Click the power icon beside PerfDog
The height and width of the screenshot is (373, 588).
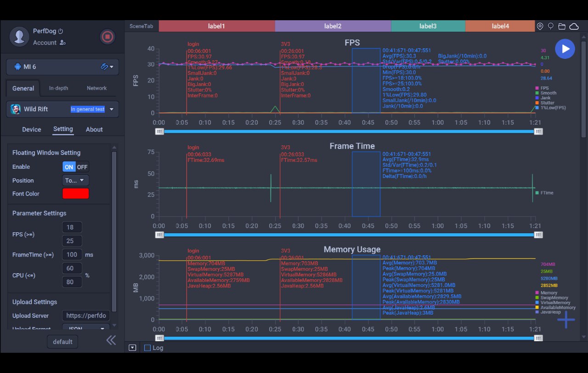coord(61,31)
